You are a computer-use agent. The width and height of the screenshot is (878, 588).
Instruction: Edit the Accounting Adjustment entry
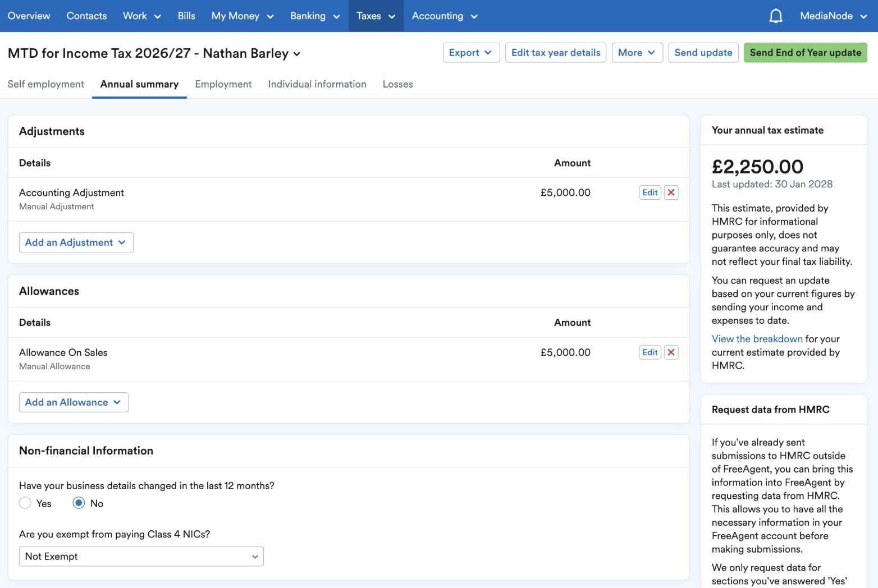click(x=650, y=192)
